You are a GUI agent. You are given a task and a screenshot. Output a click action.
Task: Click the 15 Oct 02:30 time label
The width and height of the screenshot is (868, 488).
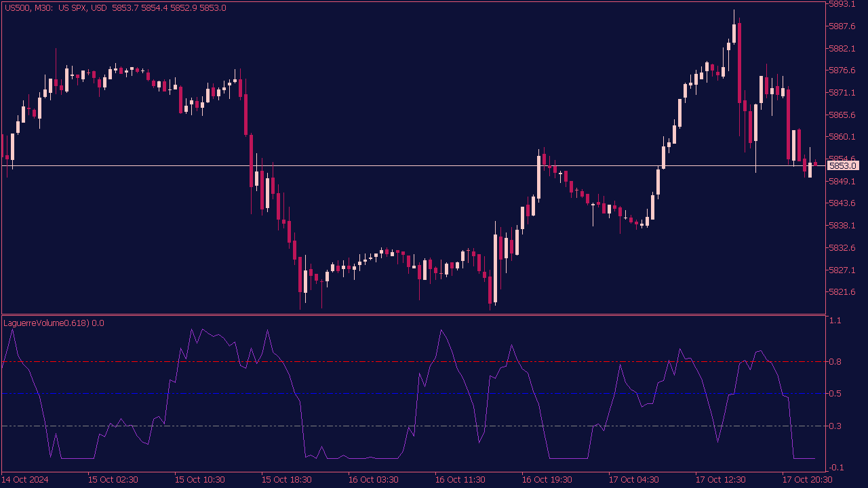click(x=113, y=480)
